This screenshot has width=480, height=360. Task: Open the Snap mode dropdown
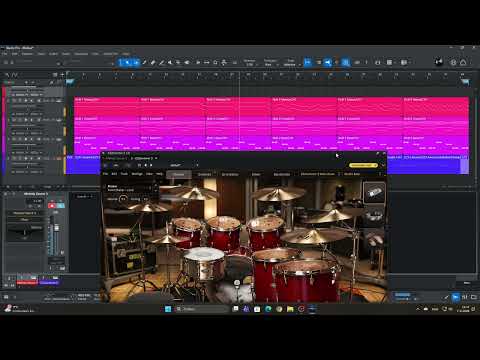point(291,63)
